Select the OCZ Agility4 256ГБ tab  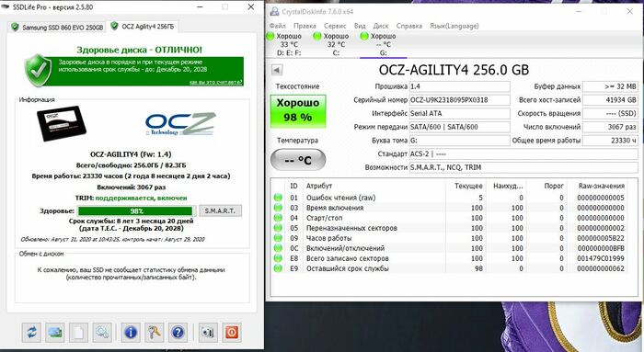[143, 27]
